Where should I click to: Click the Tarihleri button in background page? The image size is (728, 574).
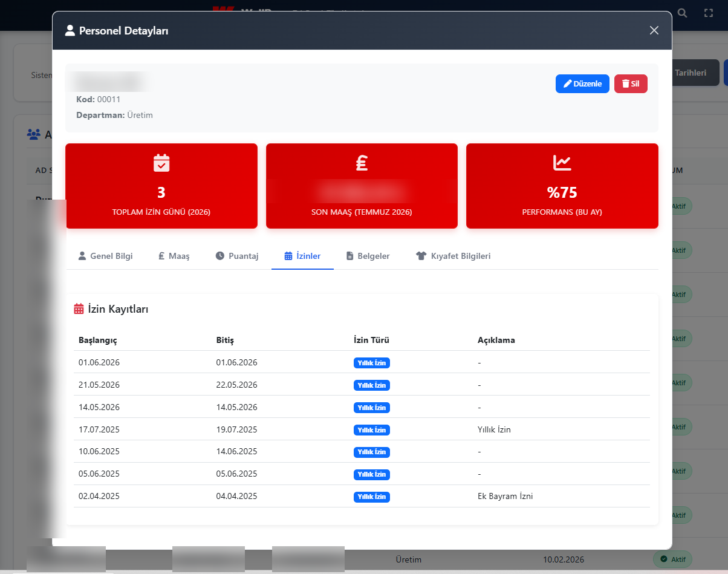695,73
